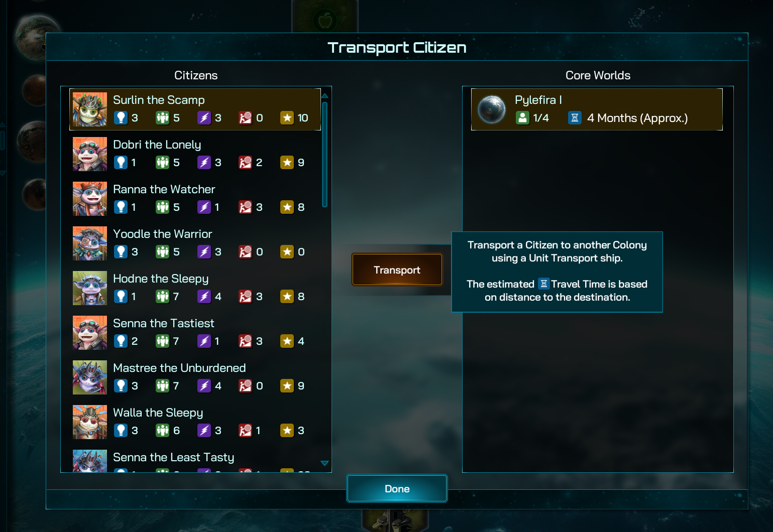The height and width of the screenshot is (532, 773).
Task: Click Senna the Tastiest's gold star icon
Action: 287,341
